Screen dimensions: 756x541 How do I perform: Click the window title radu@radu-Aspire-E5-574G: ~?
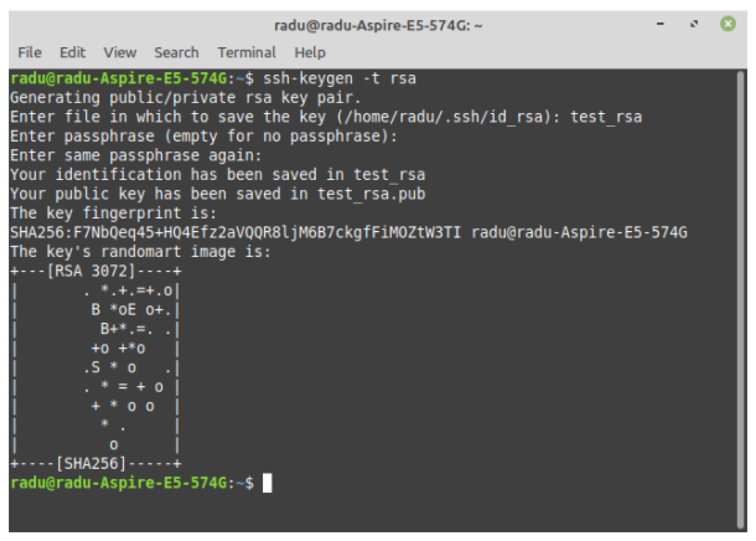tap(378, 26)
